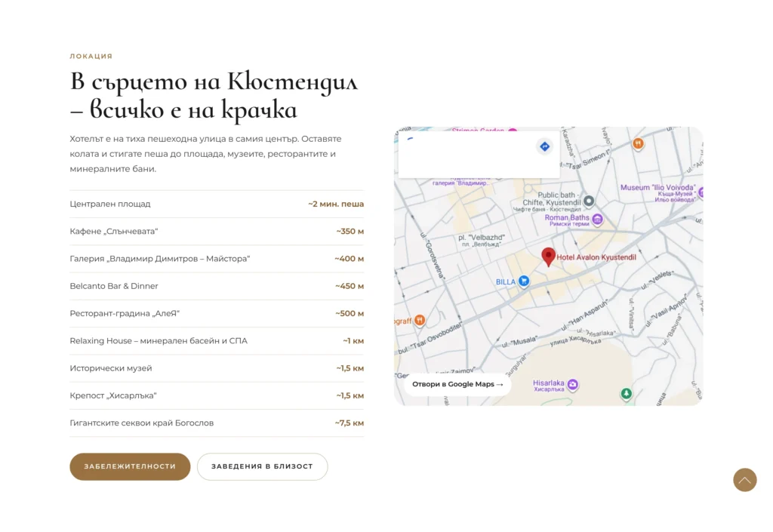Screen dimensions: 773x532
Task: Switch to the ЗАВЕДЕНИЯ В БЛИЗОСТ tab
Action: [x=262, y=466]
